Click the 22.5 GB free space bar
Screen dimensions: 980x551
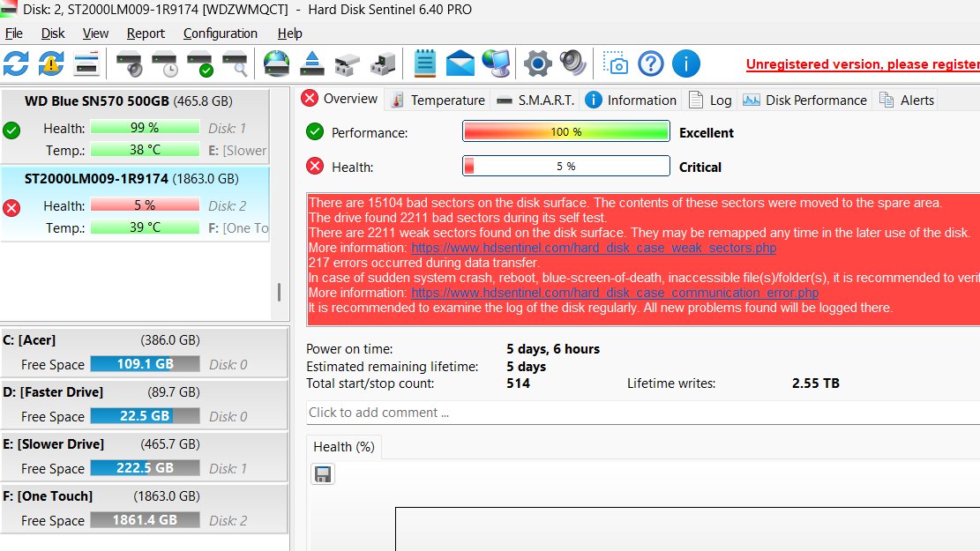point(145,415)
